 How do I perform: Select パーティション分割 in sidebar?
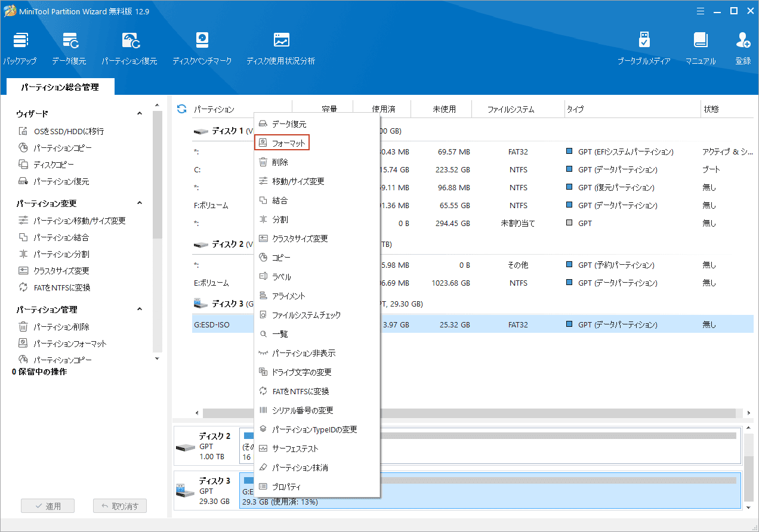click(54, 254)
